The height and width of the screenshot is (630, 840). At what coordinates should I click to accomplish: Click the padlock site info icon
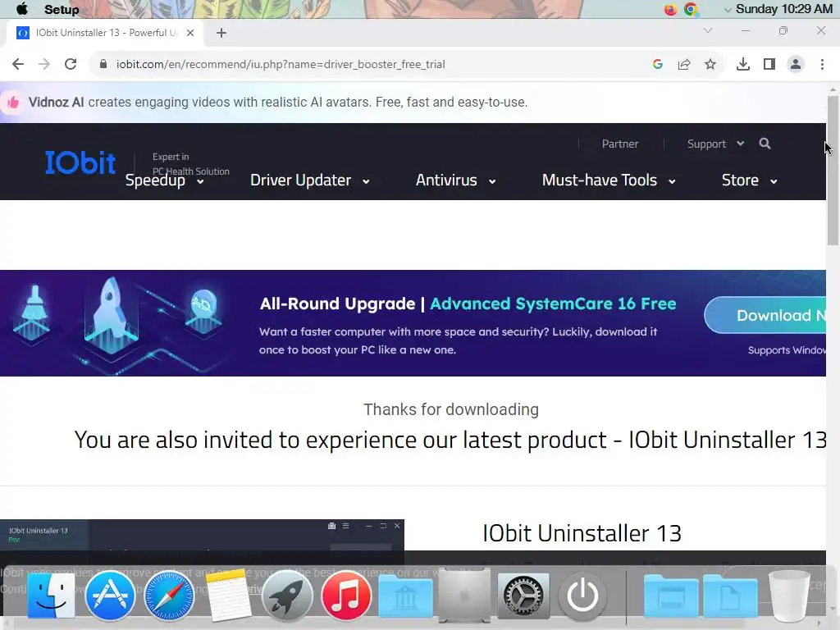[103, 64]
